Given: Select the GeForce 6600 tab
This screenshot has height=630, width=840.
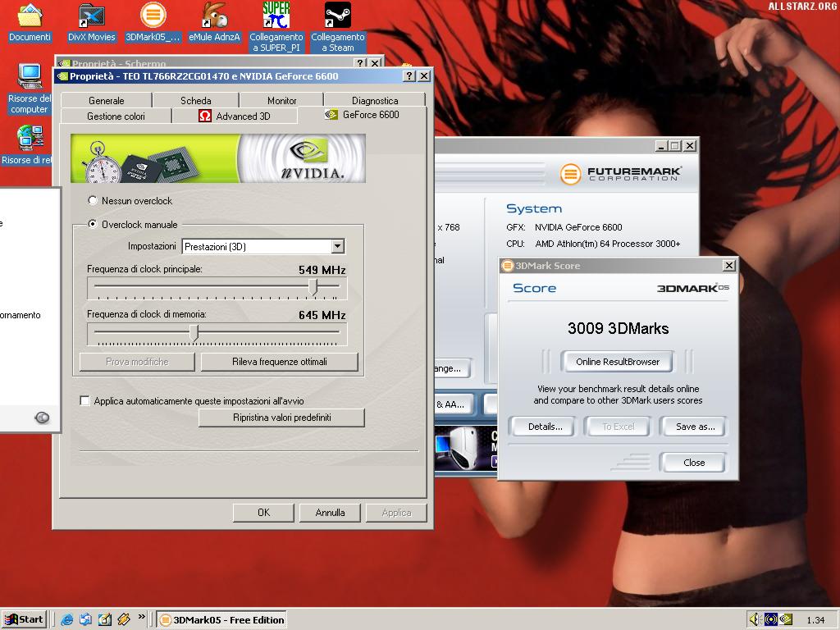Looking at the screenshot, I should point(362,115).
